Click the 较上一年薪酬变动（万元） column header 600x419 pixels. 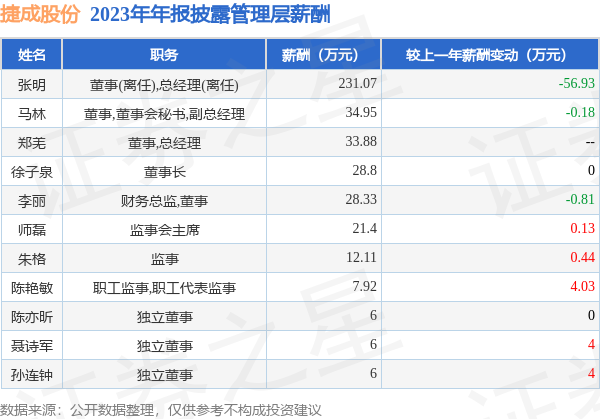point(490,55)
